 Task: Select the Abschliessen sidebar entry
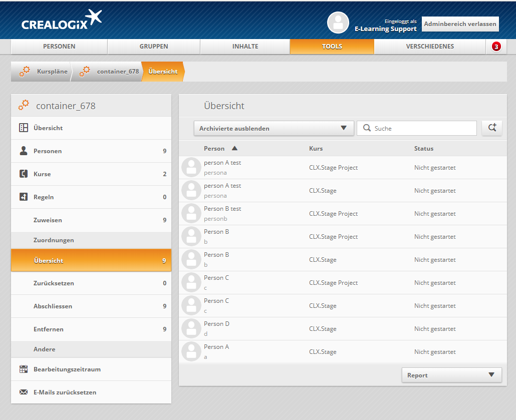coord(53,306)
